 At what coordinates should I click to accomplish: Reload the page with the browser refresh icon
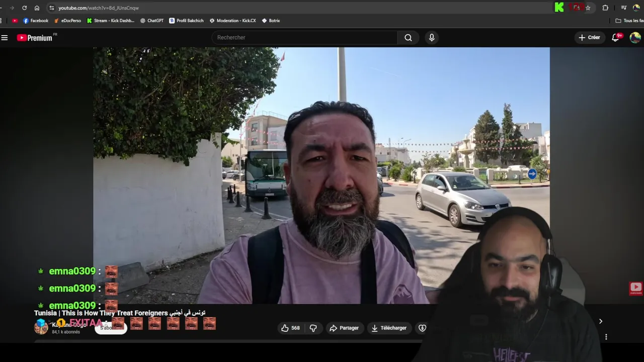coord(24,8)
